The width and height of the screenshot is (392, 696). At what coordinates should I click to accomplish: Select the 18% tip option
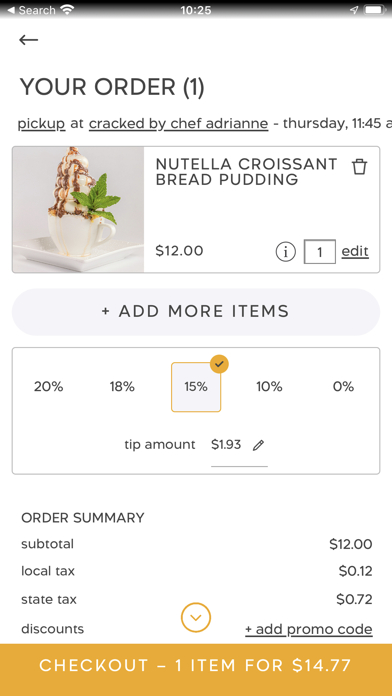pyautogui.click(x=122, y=387)
